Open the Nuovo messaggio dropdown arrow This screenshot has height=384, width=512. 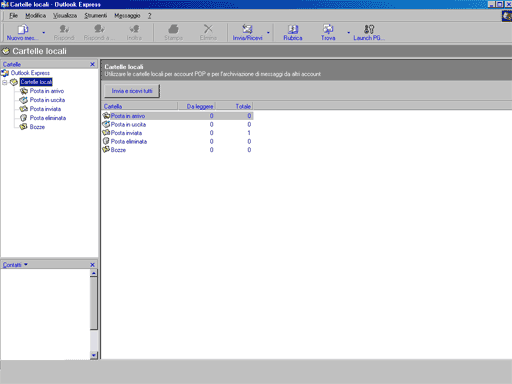(x=43, y=33)
